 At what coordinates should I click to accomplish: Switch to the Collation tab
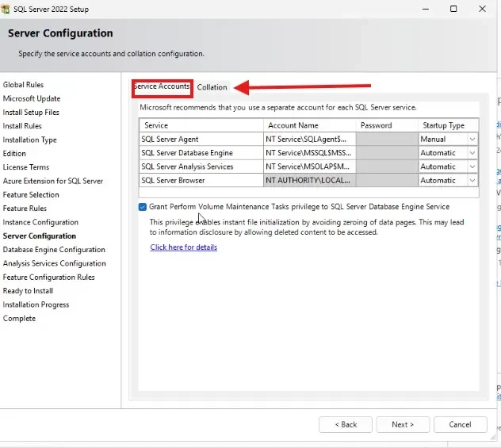coord(212,87)
